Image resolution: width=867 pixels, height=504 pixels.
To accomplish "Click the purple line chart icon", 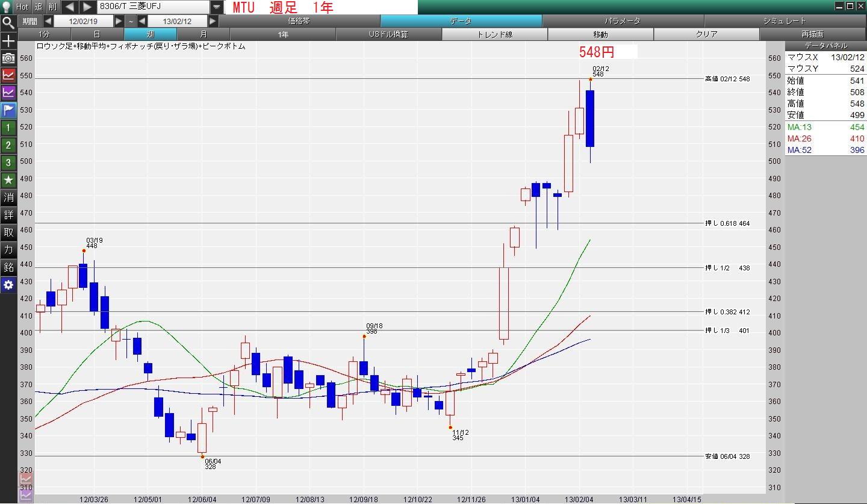I will tap(8, 93).
